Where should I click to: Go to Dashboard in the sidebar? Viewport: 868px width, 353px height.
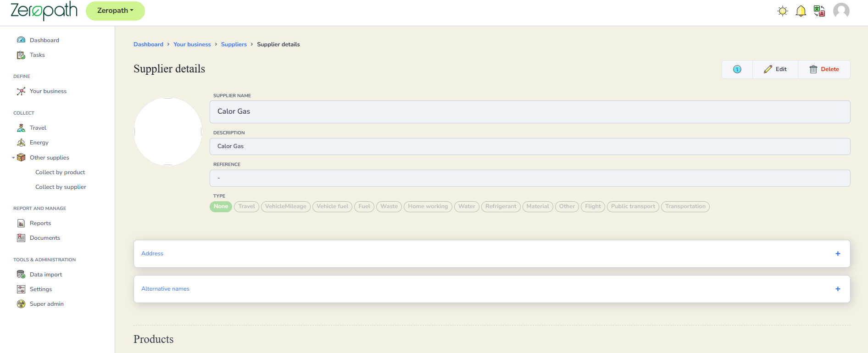(x=45, y=40)
